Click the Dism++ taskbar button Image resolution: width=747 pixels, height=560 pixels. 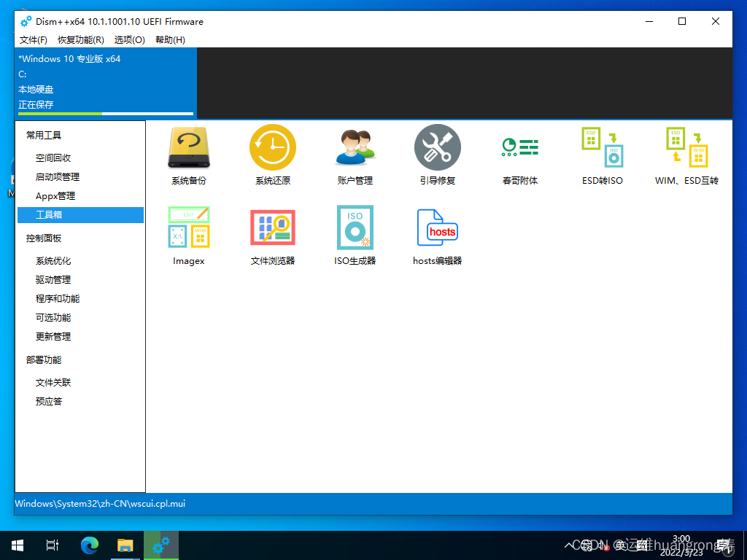pos(161,545)
